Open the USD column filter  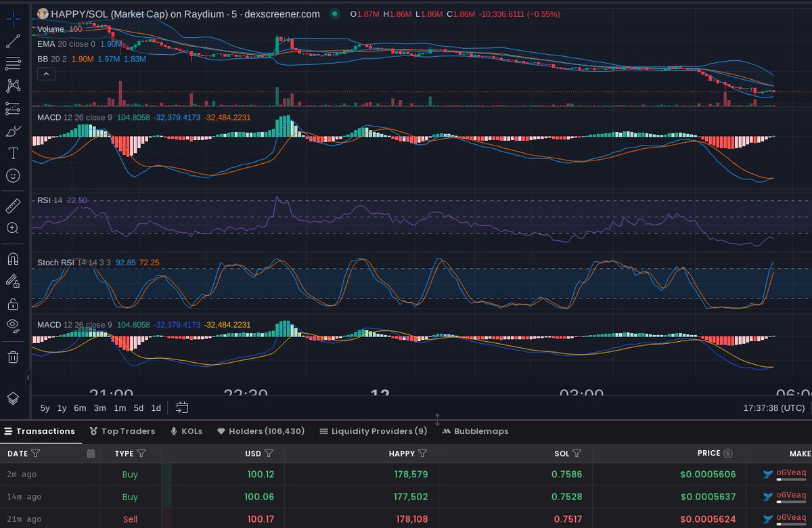(269, 454)
